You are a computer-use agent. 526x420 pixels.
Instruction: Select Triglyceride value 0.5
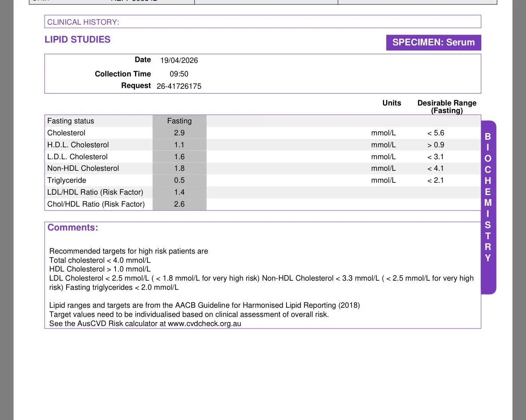point(179,180)
